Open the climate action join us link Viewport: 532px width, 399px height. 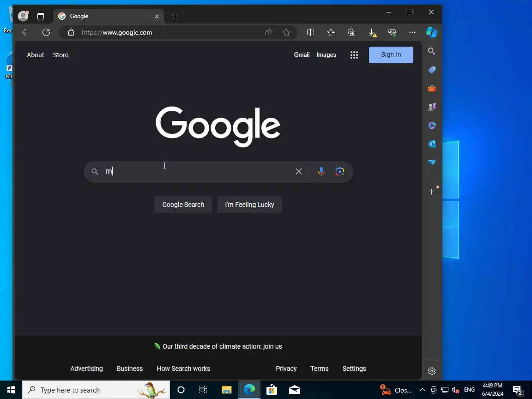[x=222, y=346]
